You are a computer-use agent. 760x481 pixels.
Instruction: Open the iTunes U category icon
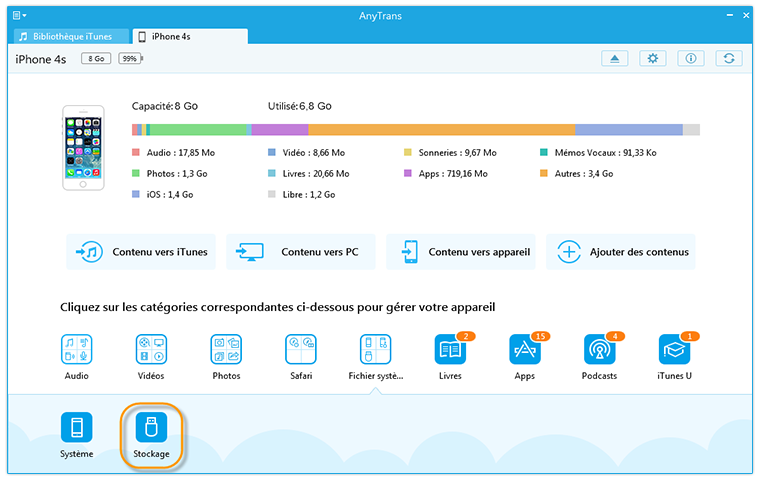[x=674, y=349]
